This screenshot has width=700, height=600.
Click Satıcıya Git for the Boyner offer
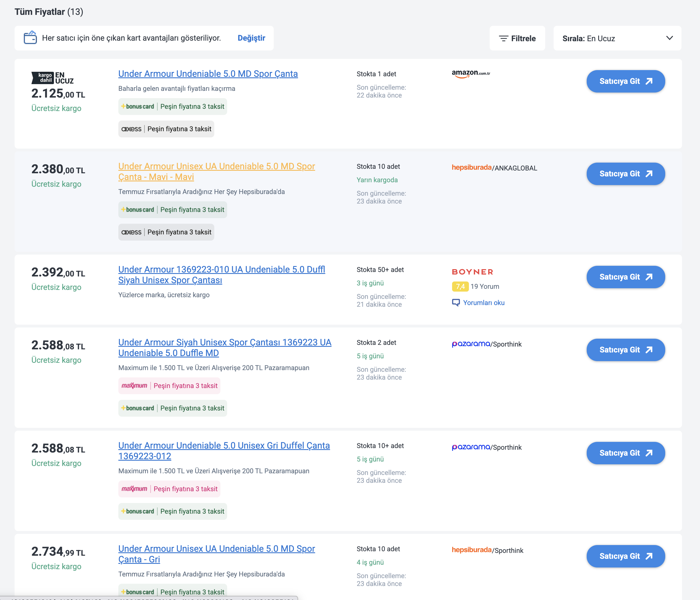pyautogui.click(x=625, y=277)
